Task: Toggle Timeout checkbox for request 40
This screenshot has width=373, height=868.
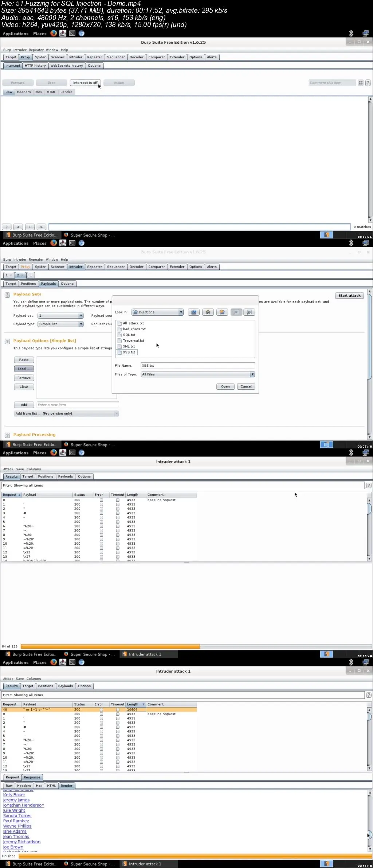Action: 118,710
